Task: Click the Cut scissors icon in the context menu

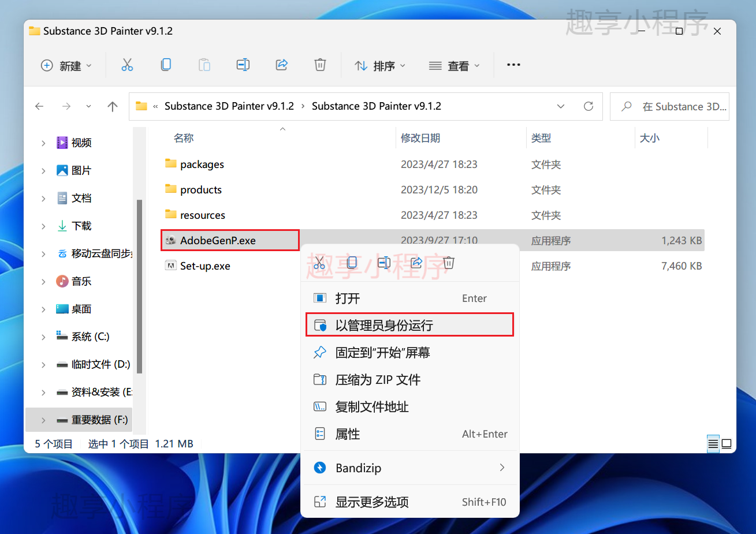Action: pyautogui.click(x=319, y=263)
